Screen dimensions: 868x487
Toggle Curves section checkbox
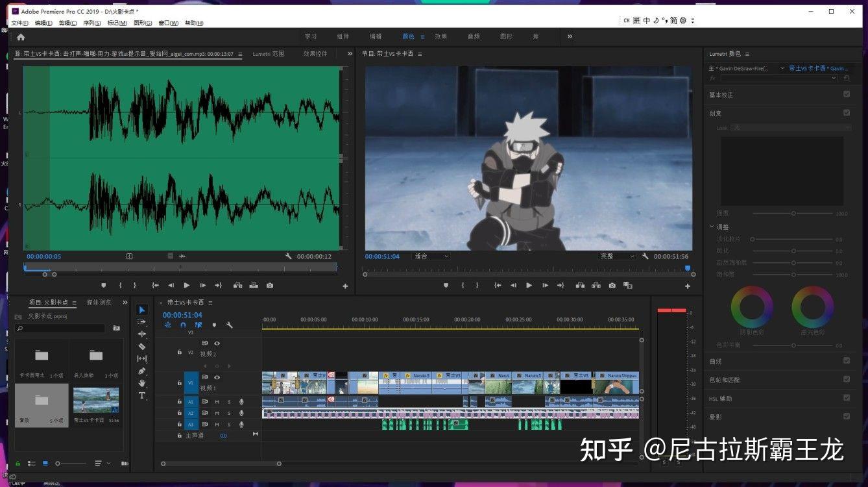[847, 360]
